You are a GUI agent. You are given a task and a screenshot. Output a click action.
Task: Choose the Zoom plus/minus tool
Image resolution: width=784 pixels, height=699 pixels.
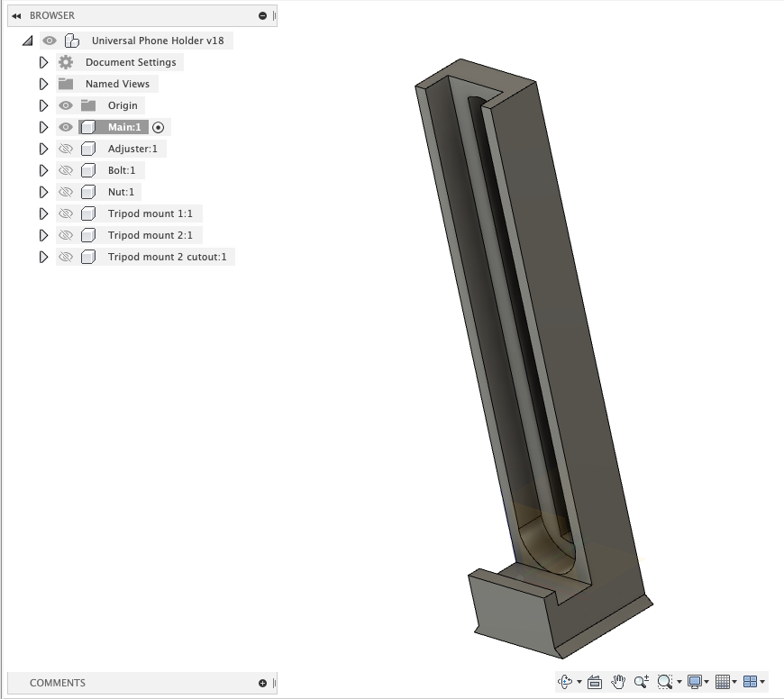(642, 682)
